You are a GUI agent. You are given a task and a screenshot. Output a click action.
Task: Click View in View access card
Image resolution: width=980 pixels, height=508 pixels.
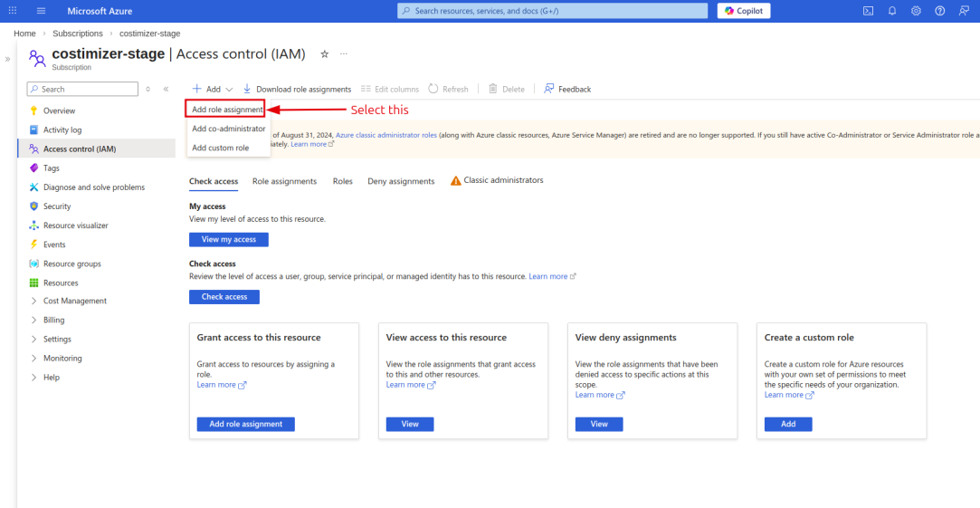(x=410, y=424)
